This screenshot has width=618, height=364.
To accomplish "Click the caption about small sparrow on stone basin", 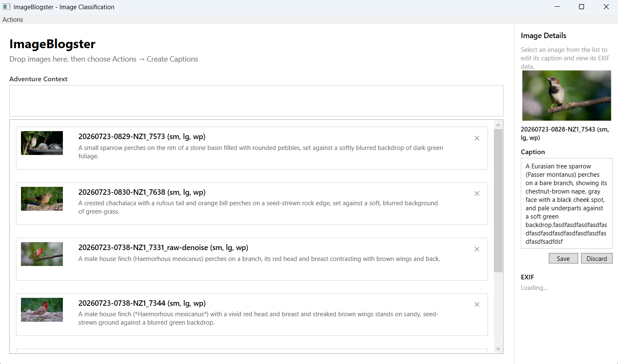I will (x=261, y=152).
